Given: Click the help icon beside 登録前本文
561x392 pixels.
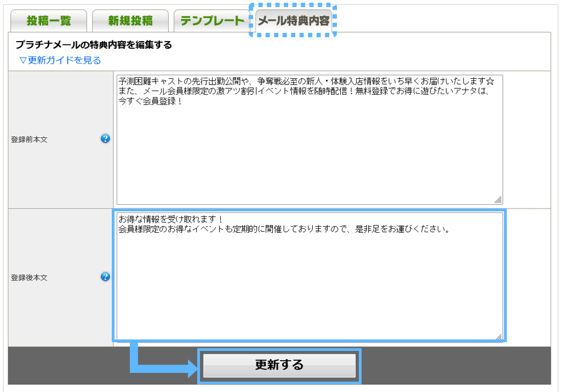Looking at the screenshot, I should coord(105,139).
